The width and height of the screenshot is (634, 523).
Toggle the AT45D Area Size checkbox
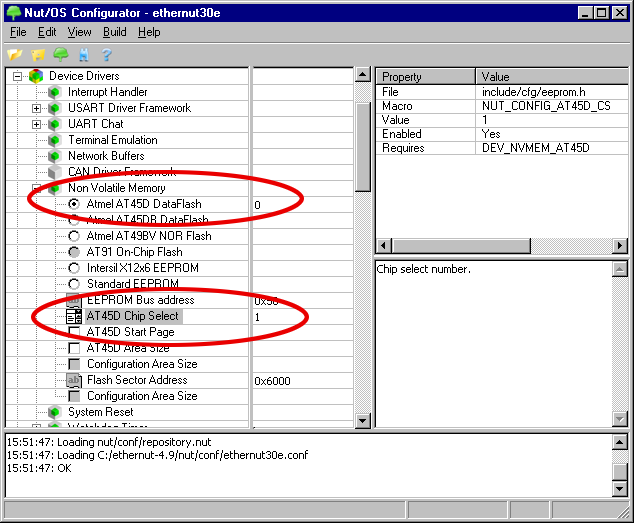[x=74, y=348]
